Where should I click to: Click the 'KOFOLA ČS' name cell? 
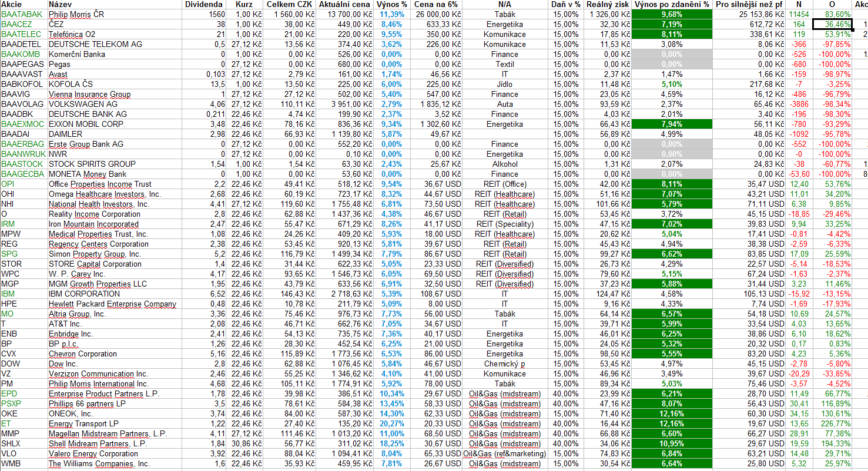click(113, 84)
